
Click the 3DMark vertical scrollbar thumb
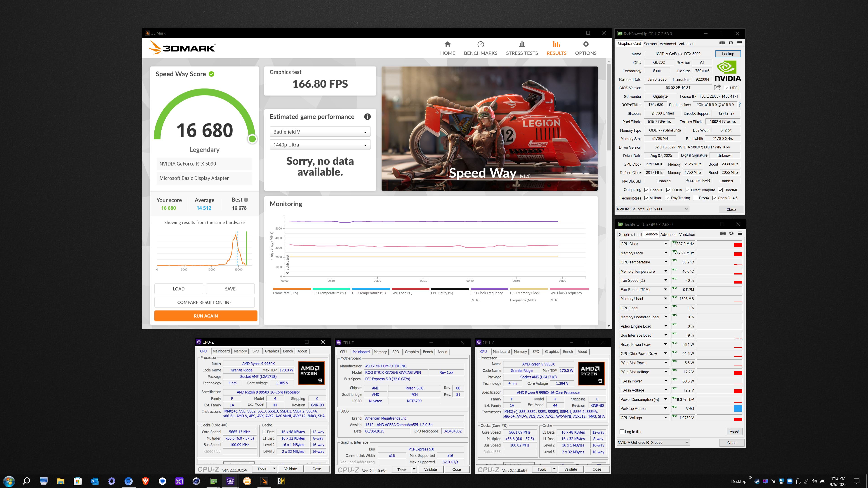click(609, 107)
